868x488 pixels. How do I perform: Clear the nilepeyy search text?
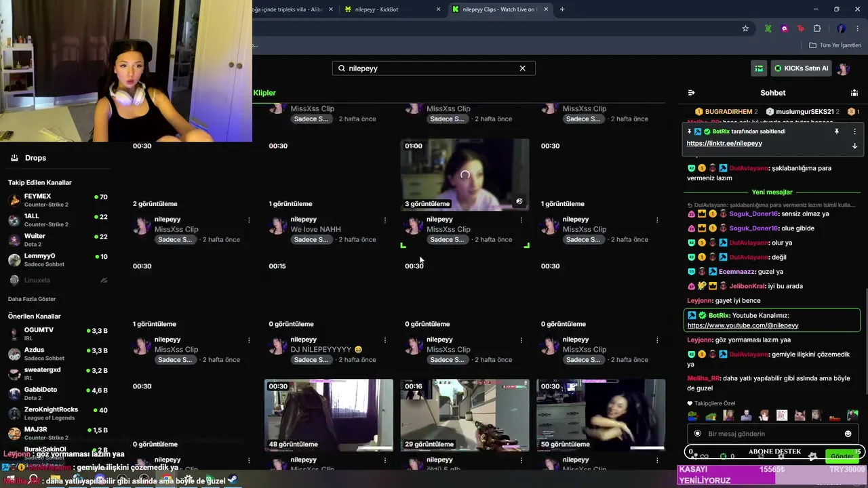tap(522, 68)
